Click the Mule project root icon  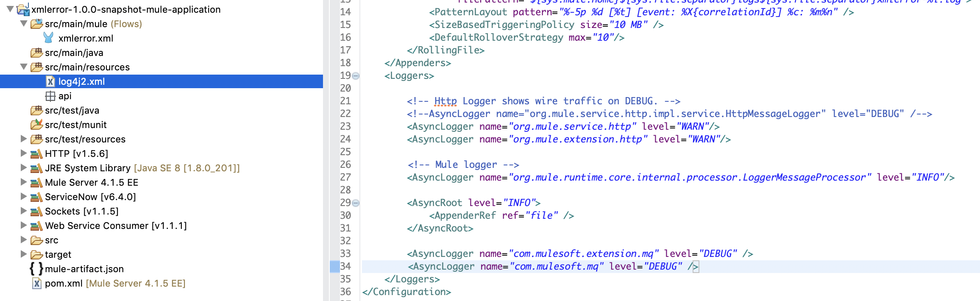[x=23, y=9]
